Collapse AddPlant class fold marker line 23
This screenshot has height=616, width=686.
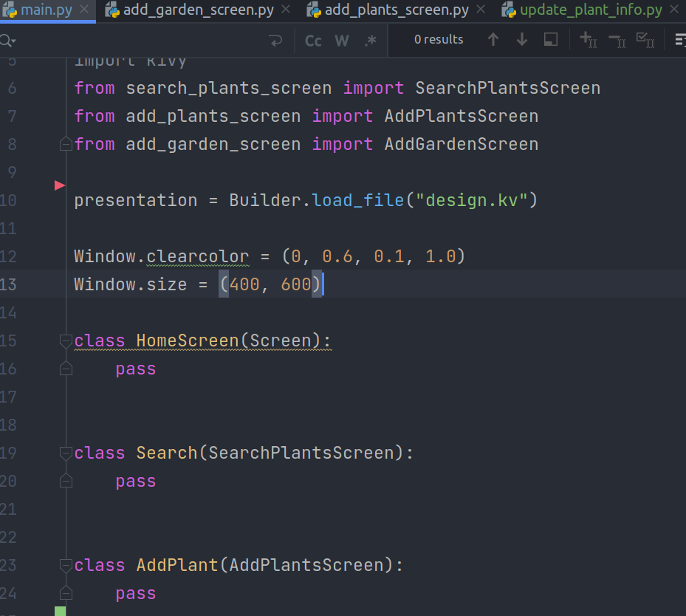[x=66, y=565]
